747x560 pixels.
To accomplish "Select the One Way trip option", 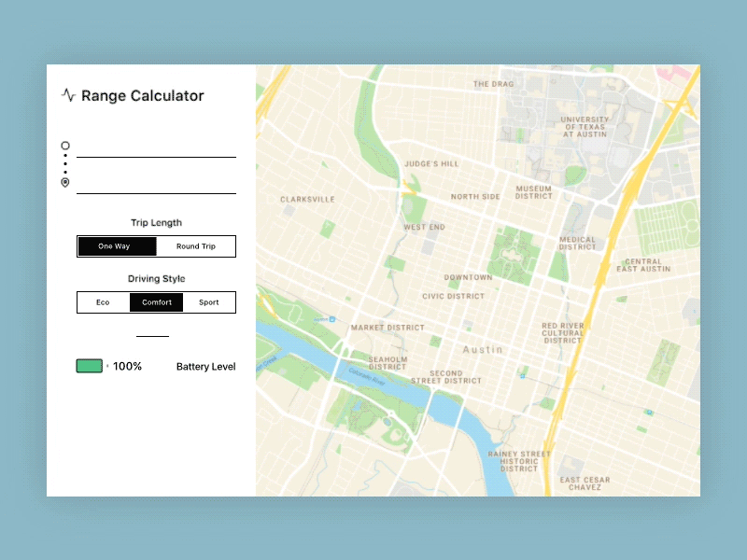I will pos(116,245).
